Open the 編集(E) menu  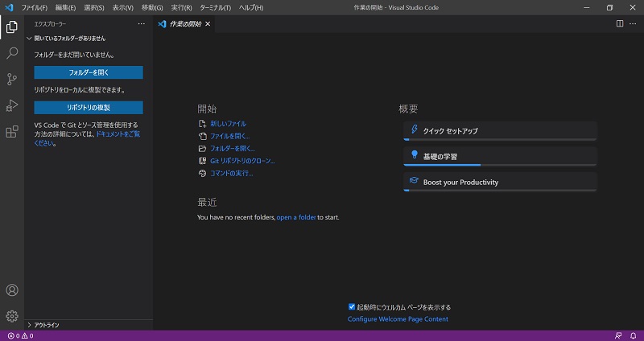tap(65, 7)
